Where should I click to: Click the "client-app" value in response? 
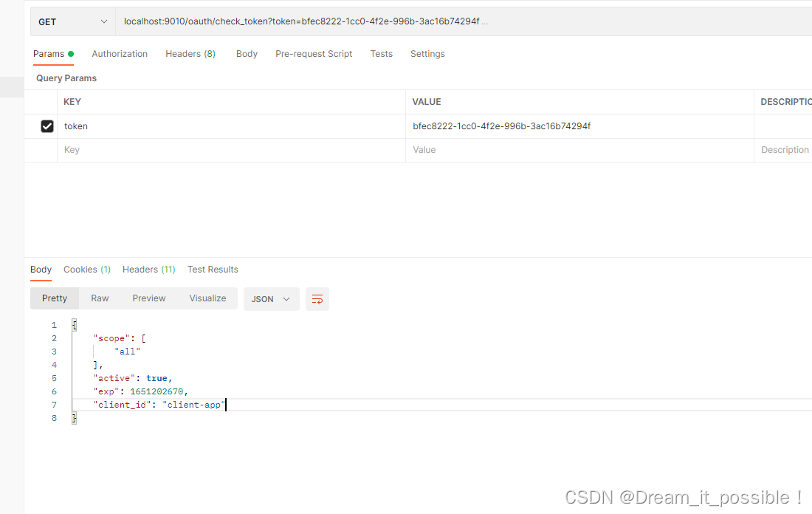tap(193, 405)
